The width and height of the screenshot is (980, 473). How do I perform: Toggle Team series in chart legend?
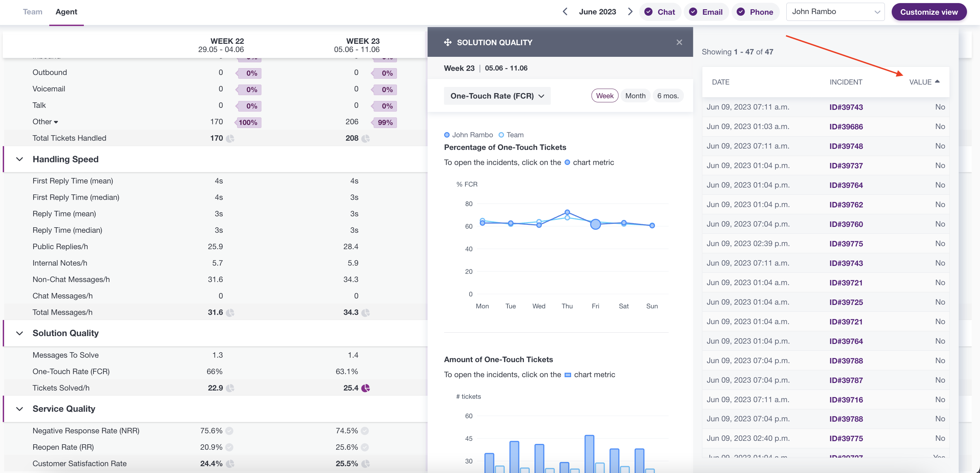[x=511, y=135]
